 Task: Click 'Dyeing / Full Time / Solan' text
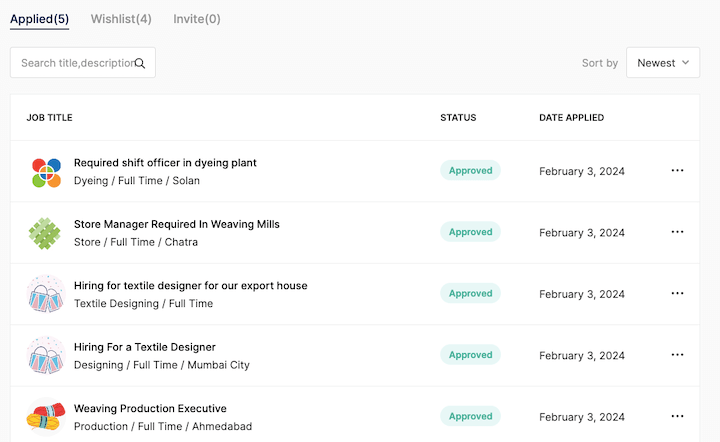[x=137, y=181]
